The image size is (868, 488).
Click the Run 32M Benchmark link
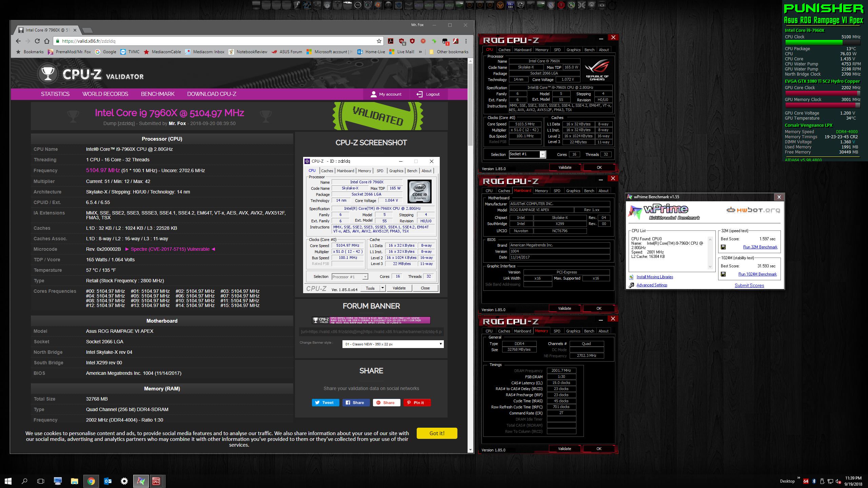[760, 247]
